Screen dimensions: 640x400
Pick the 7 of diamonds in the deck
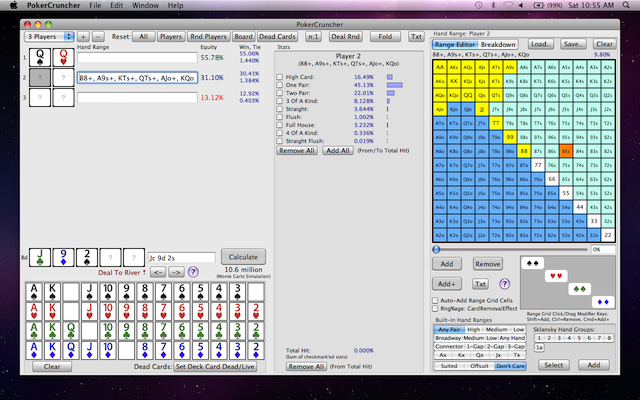click(x=163, y=350)
